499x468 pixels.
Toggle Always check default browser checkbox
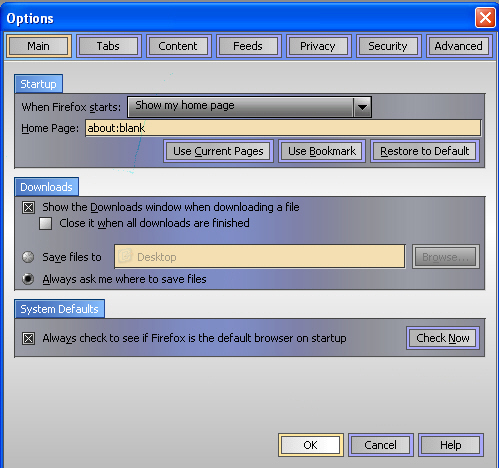click(28, 338)
